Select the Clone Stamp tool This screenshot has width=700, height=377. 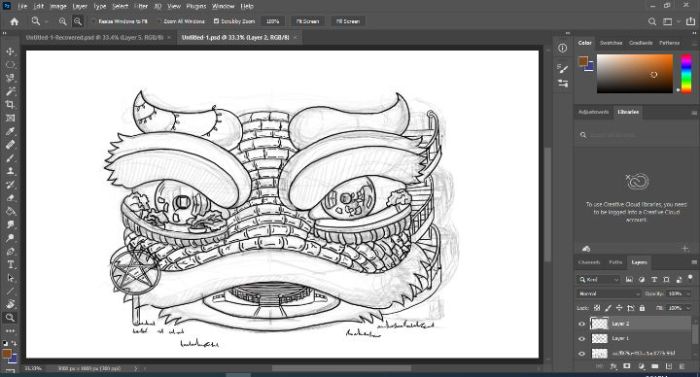click(x=10, y=171)
